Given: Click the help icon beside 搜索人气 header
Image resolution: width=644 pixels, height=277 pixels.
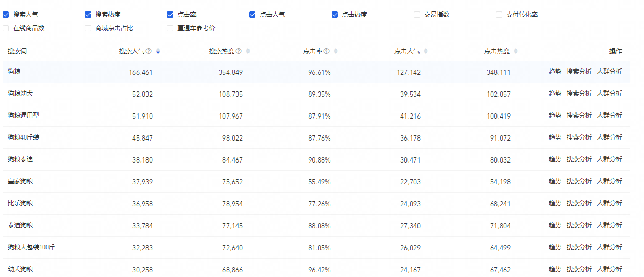Looking at the screenshot, I should 149,51.
